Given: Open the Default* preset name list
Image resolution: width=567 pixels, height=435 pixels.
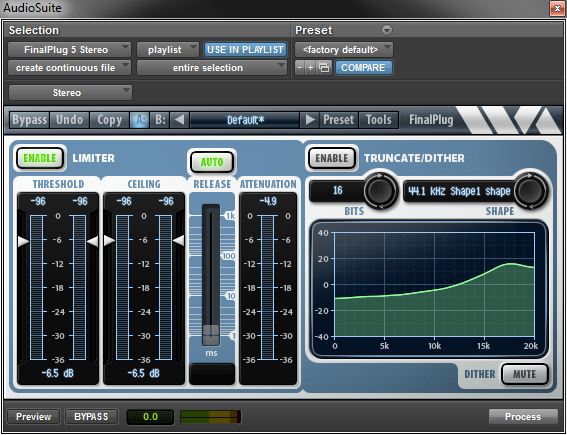Looking at the screenshot, I should pyautogui.click(x=245, y=120).
